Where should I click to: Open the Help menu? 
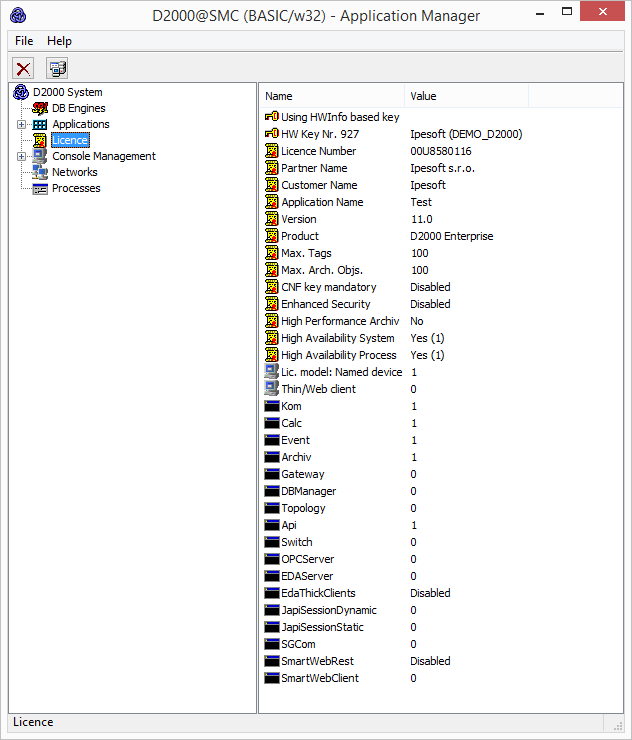[59, 41]
